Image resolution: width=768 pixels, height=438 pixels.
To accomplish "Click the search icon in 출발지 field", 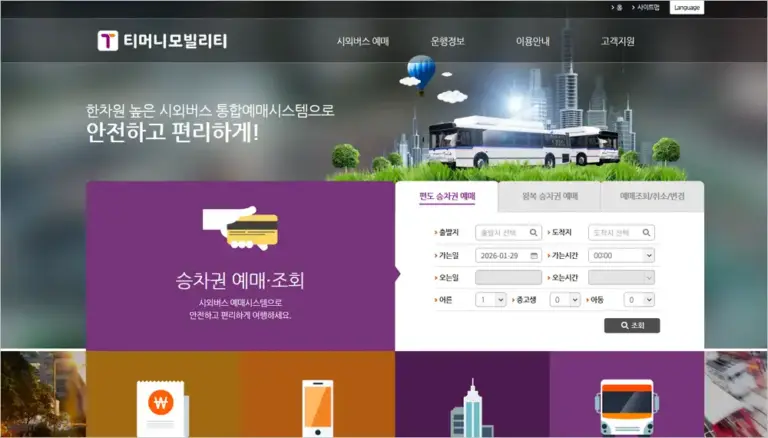I will tap(533, 233).
